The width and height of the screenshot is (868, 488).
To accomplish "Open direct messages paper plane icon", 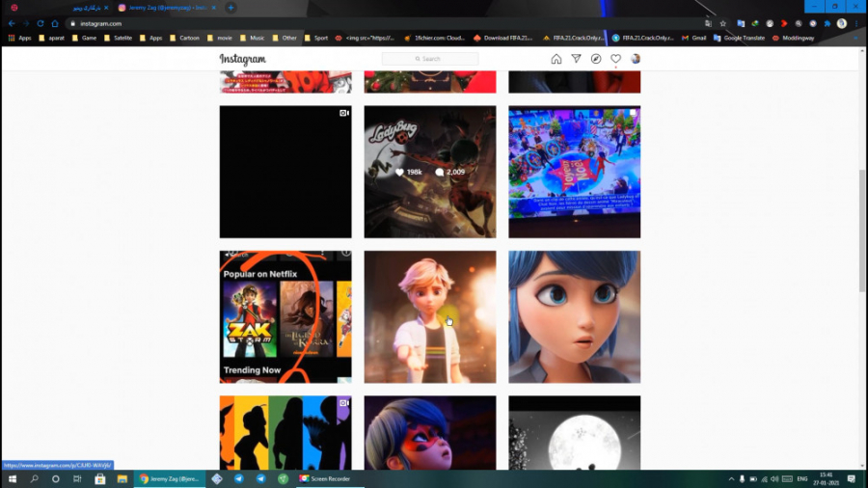I will (x=577, y=59).
